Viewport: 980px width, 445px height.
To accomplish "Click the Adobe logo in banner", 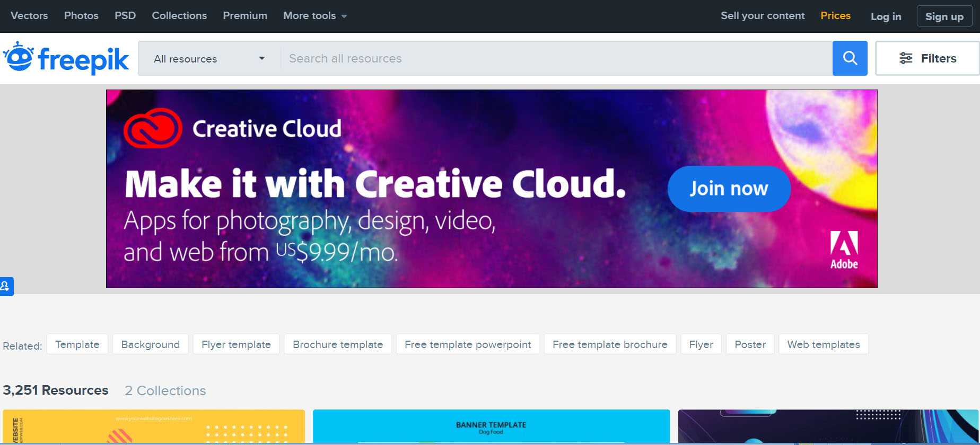I will tap(844, 250).
